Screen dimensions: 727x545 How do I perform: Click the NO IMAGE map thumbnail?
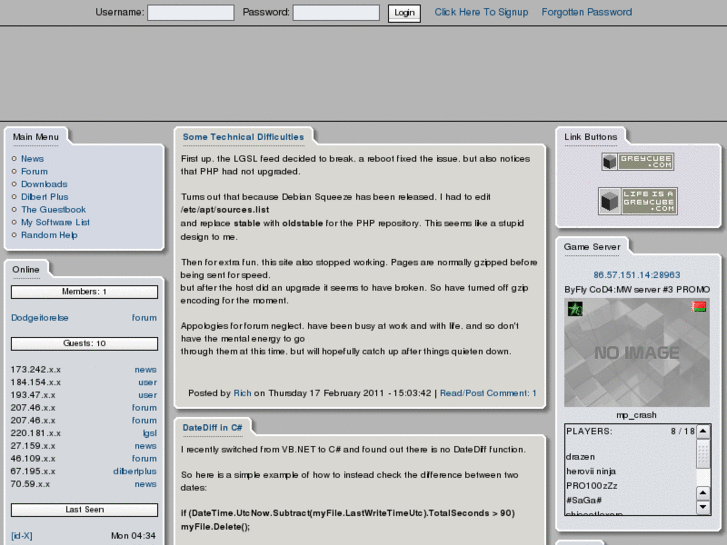(x=637, y=353)
